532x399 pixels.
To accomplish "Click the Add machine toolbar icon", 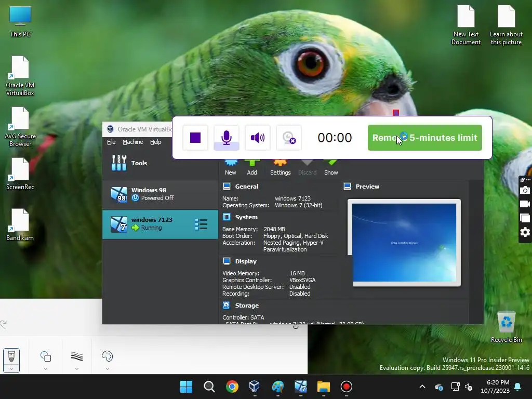I will (252, 167).
